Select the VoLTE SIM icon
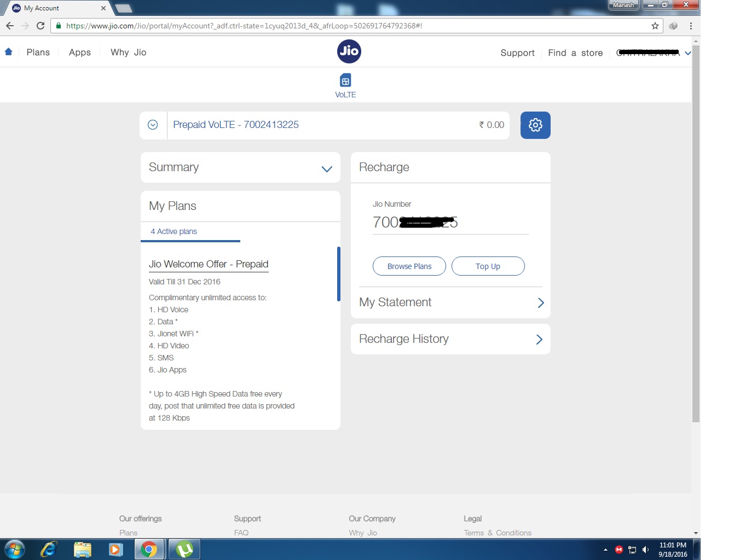Viewport: 740px width, 560px height. [345, 81]
